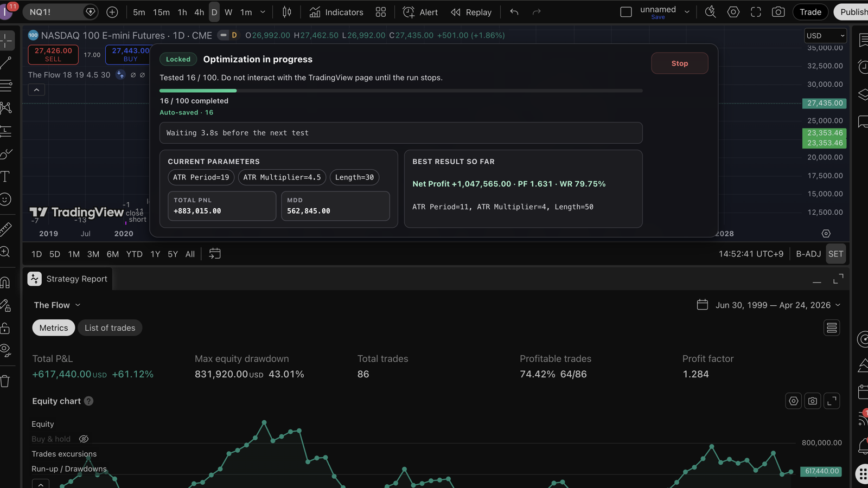This screenshot has height=488, width=868.
Task: Toggle SET settlement as close
Action: point(836,254)
